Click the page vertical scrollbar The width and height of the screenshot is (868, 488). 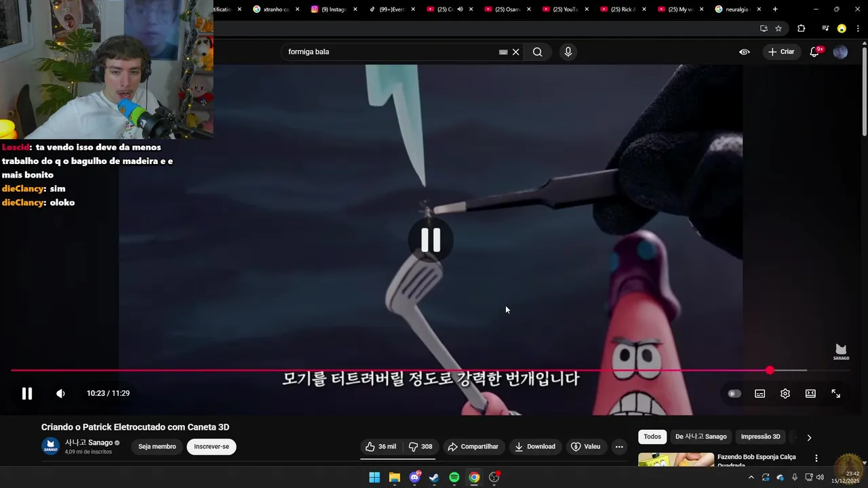(864, 91)
